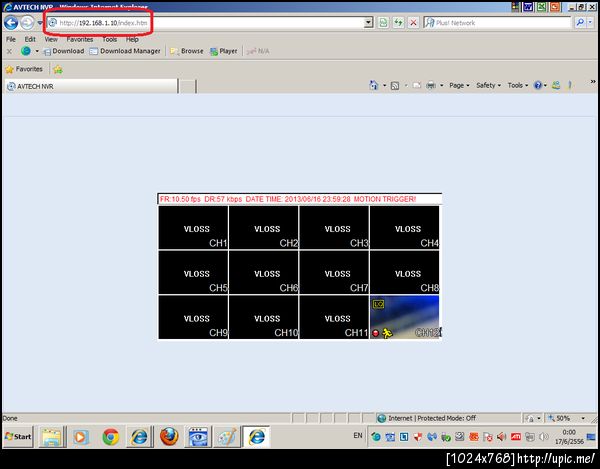Click the Home icon in command bar
Image resolution: width=600 pixels, height=469 pixels.
coord(374,85)
